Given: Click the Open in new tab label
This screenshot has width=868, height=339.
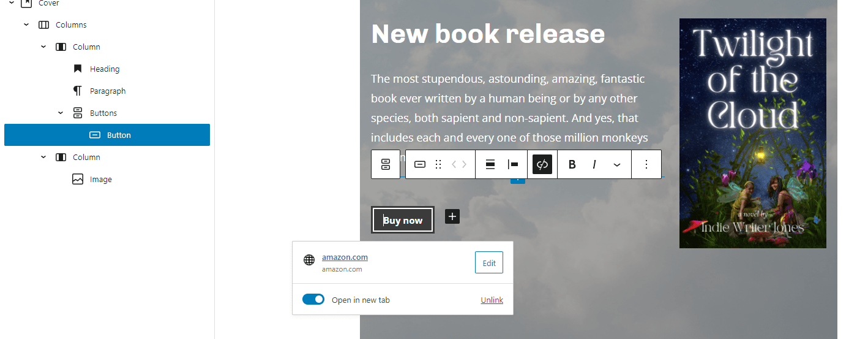Looking at the screenshot, I should tap(361, 300).
